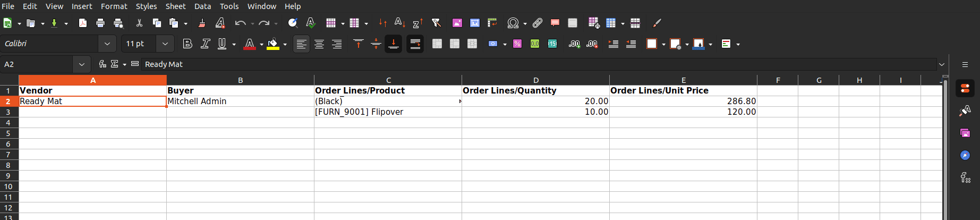Click the Merge and Center Cells icon
Screen dimensions: 980x220
click(437, 44)
